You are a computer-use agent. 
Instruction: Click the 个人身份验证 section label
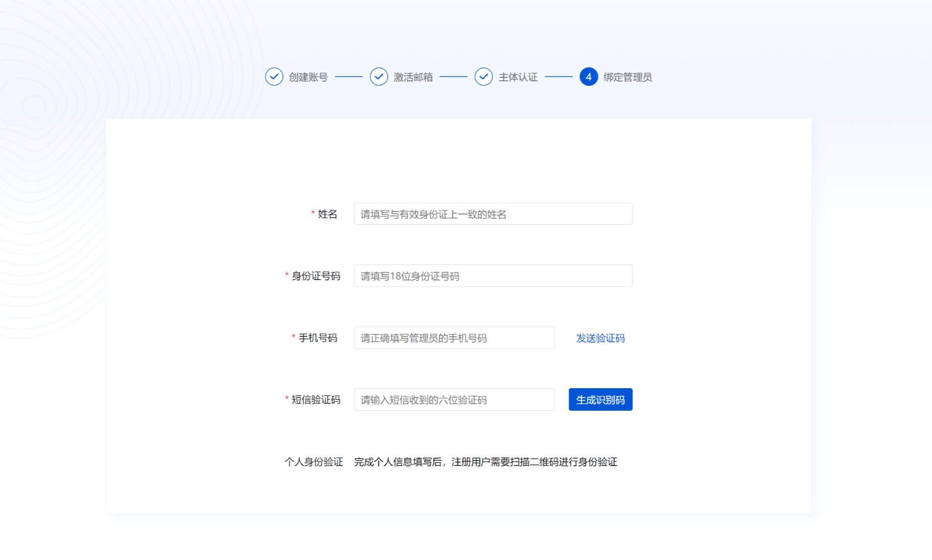314,462
